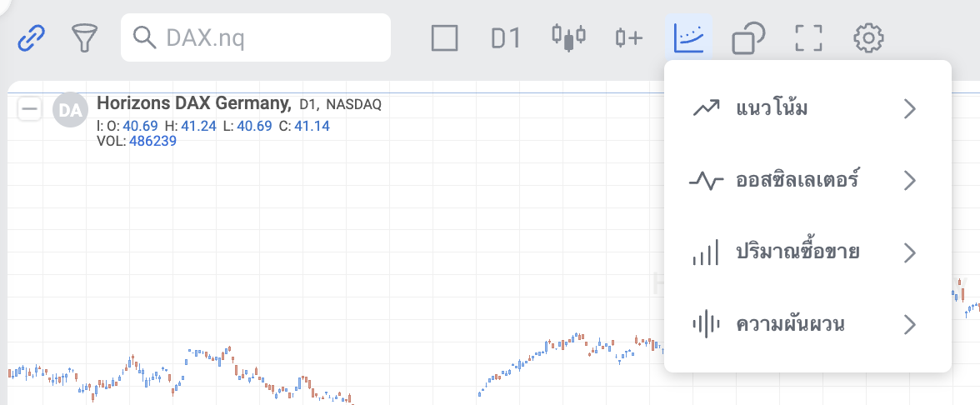The height and width of the screenshot is (405, 980).
Task: Open the D1 timeframe selector
Action: click(x=506, y=38)
